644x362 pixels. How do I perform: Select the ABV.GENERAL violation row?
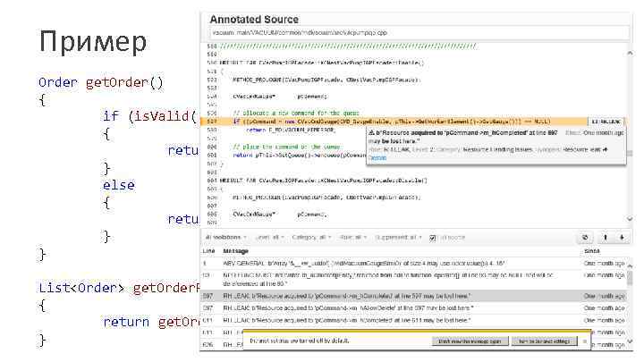pos(414,263)
